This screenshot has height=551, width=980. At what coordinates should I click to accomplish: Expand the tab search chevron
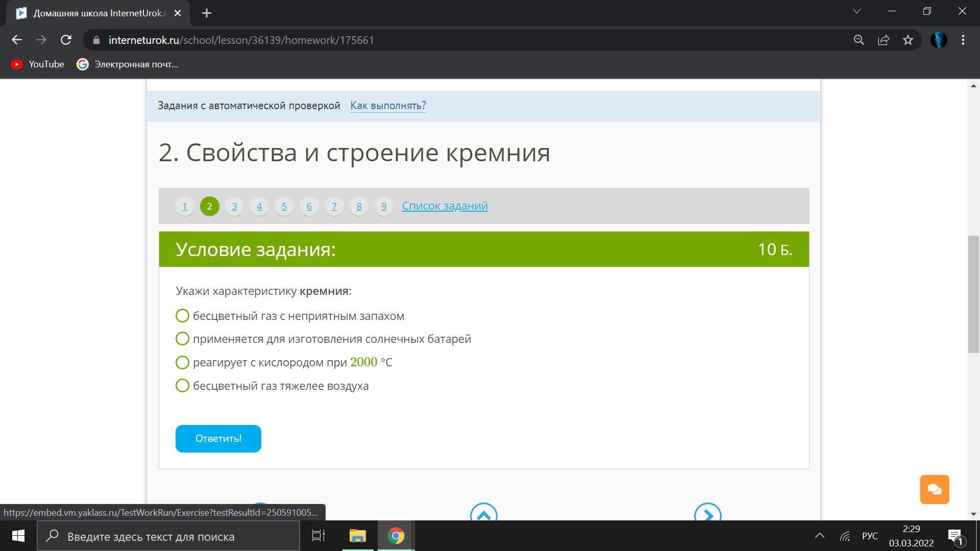click(856, 11)
